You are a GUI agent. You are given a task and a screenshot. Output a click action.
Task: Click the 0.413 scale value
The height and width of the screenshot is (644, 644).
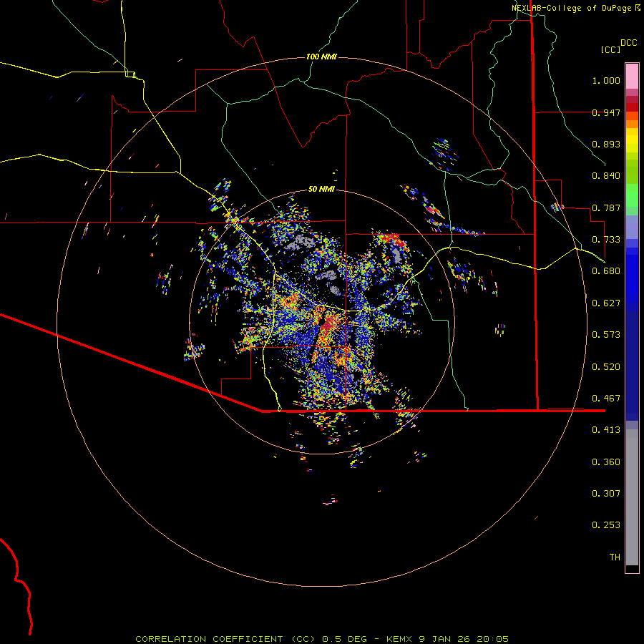606,430
